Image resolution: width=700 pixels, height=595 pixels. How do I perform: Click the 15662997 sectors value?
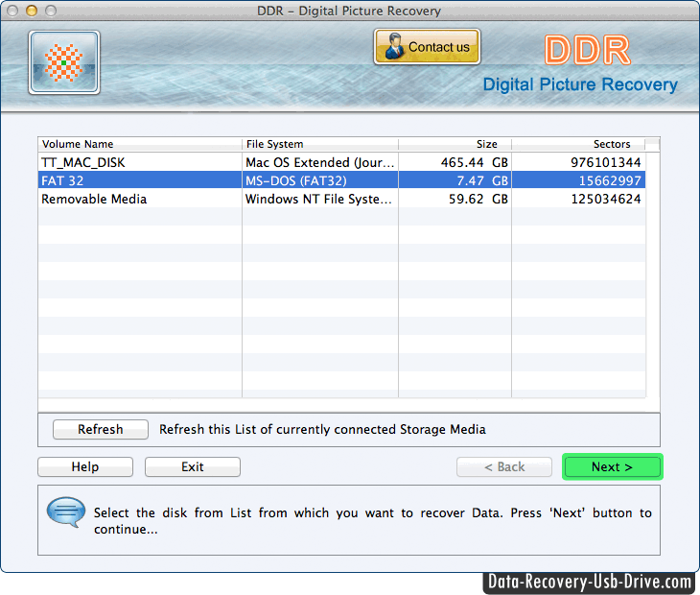(610, 180)
